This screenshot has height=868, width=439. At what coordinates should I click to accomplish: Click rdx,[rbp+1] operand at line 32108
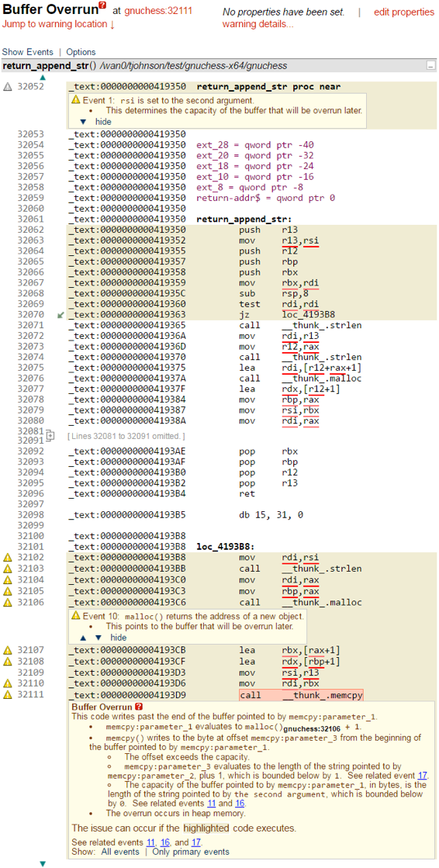(310, 662)
